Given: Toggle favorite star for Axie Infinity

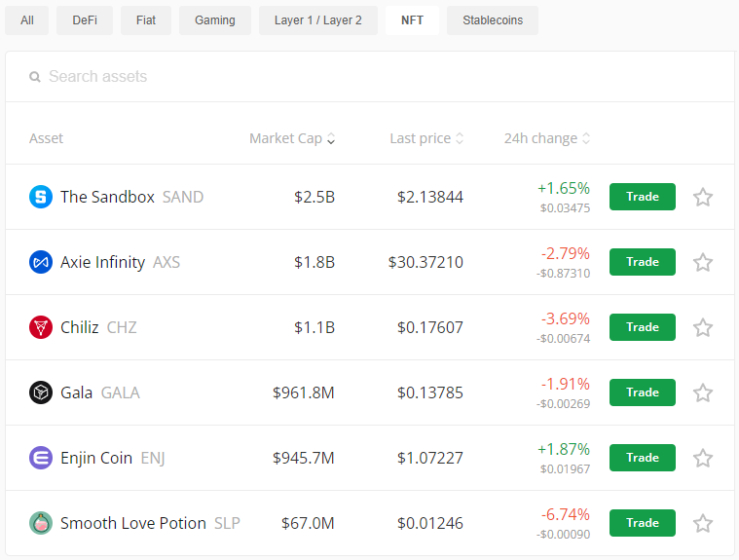Looking at the screenshot, I should point(703,262).
